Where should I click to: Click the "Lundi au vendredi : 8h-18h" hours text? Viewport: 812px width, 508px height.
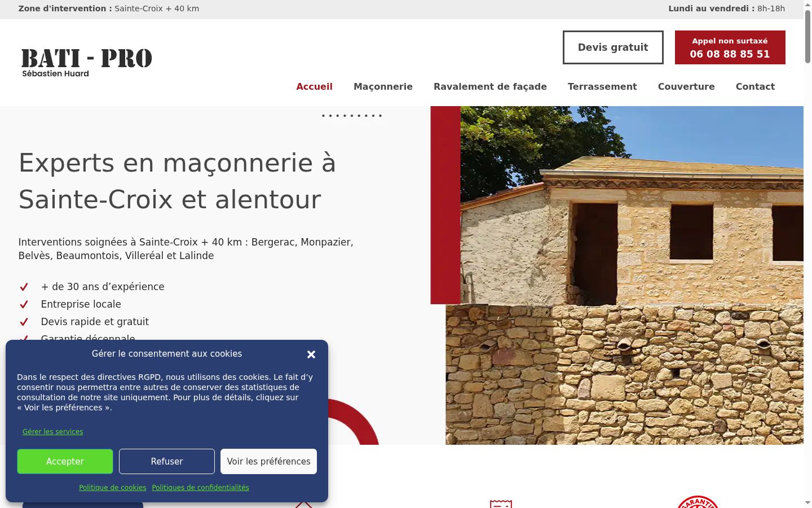click(727, 8)
